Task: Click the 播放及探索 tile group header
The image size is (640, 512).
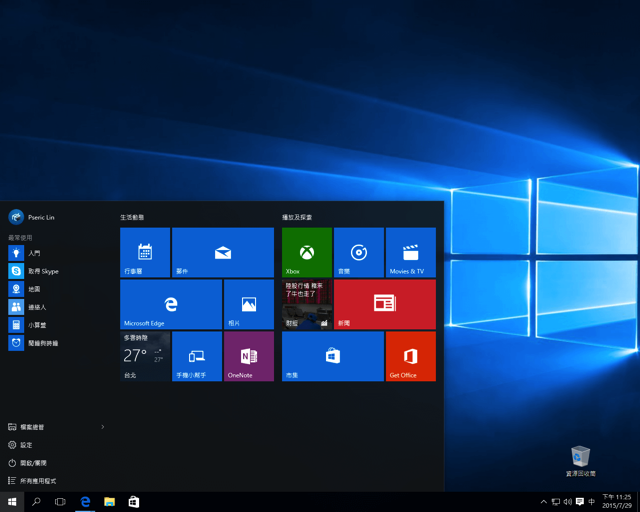Action: pos(297,217)
